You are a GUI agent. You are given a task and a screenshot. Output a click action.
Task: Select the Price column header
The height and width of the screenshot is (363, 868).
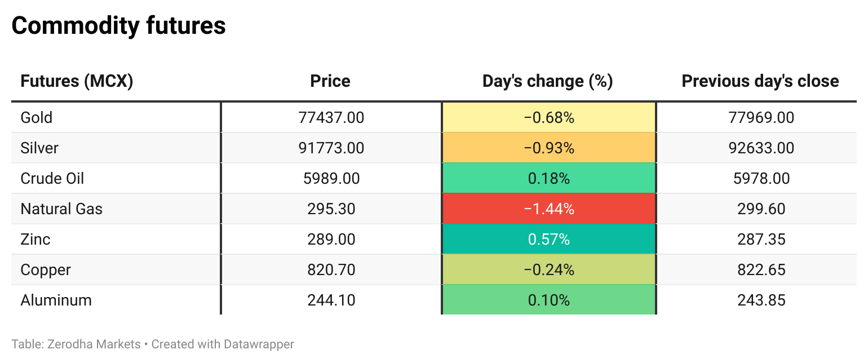click(x=330, y=81)
